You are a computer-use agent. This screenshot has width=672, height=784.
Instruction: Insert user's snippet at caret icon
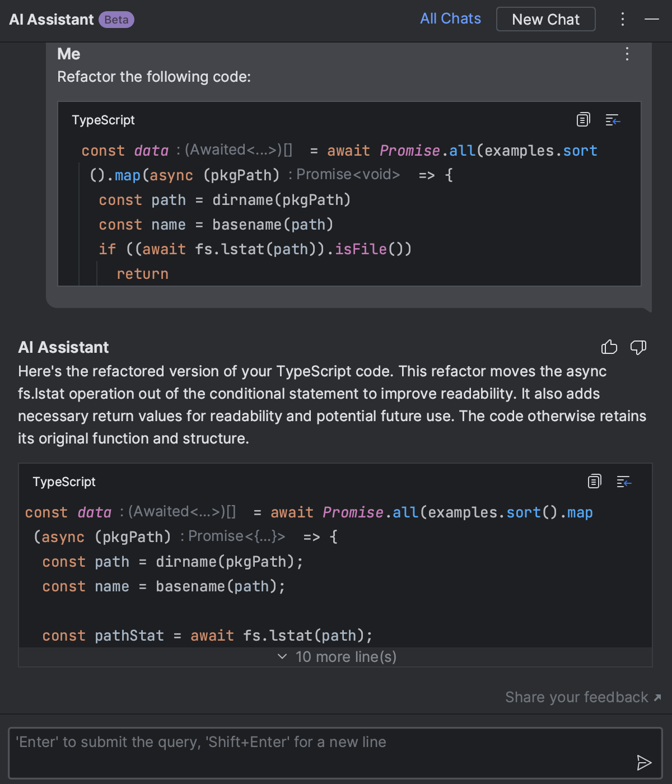coord(613,120)
